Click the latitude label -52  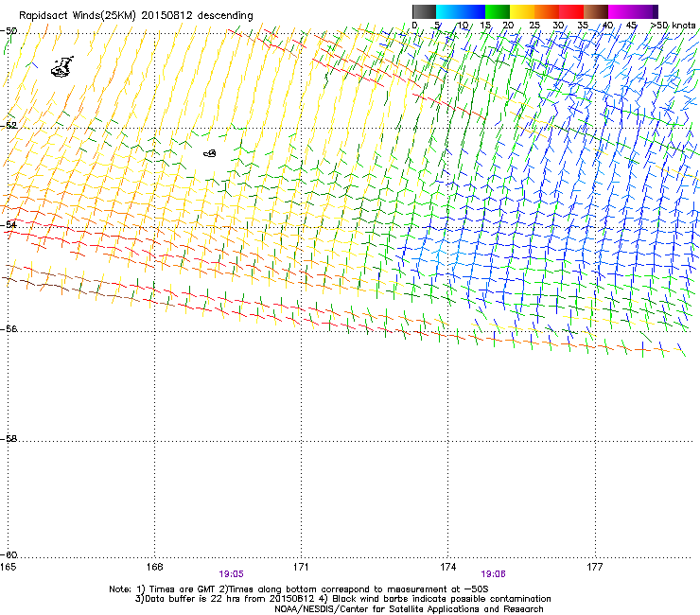[x=9, y=126]
